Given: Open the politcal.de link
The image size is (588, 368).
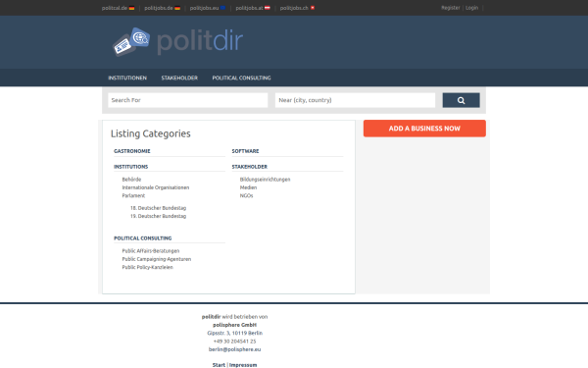Looking at the screenshot, I should pyautogui.click(x=118, y=8).
